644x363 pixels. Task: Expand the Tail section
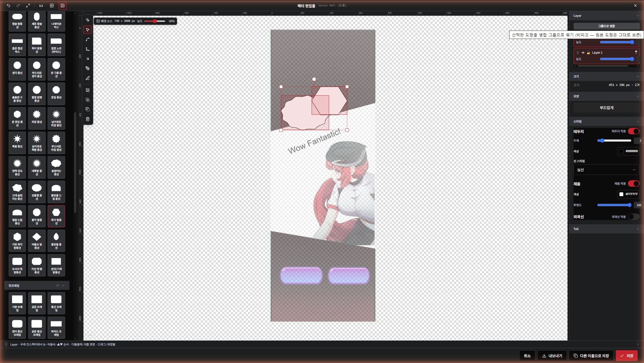[x=638, y=229]
